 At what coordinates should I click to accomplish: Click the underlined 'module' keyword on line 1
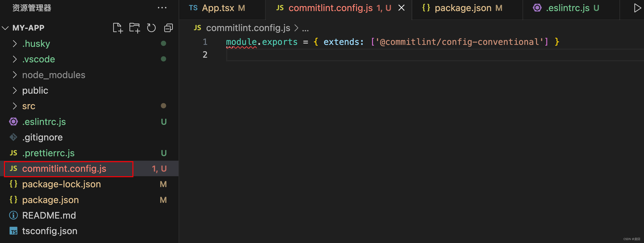tap(241, 42)
